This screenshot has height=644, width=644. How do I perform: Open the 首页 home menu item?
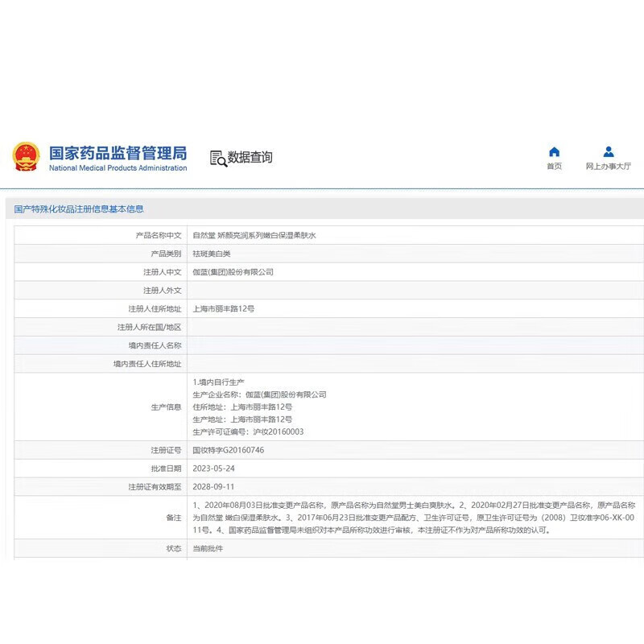click(x=554, y=166)
